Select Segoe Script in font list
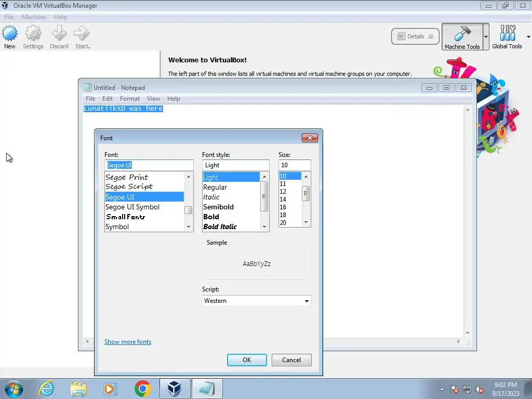 144,187
